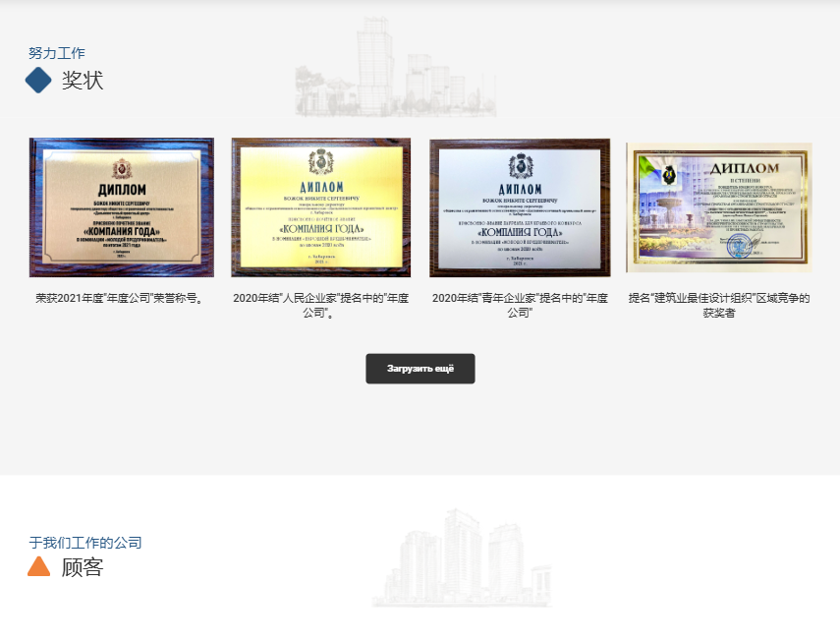
Task: Click the "建筑业最佳设计组织" award caption
Action: (719, 305)
